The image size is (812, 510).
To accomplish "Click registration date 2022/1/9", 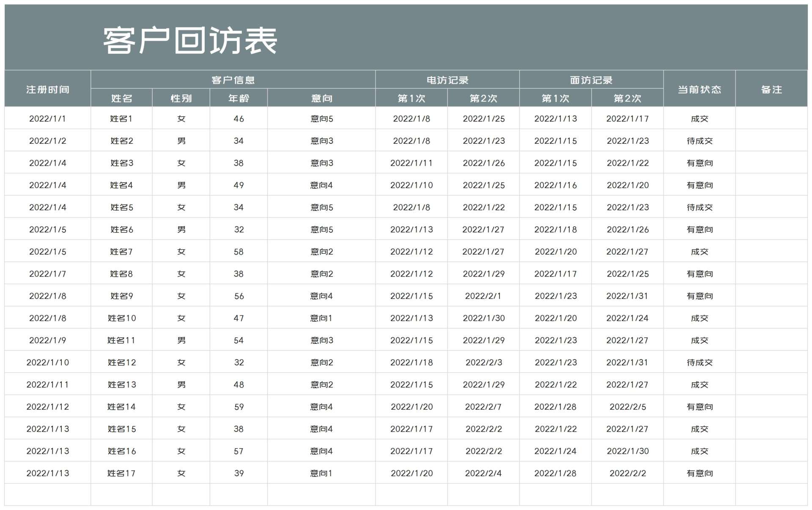I will click(47, 340).
